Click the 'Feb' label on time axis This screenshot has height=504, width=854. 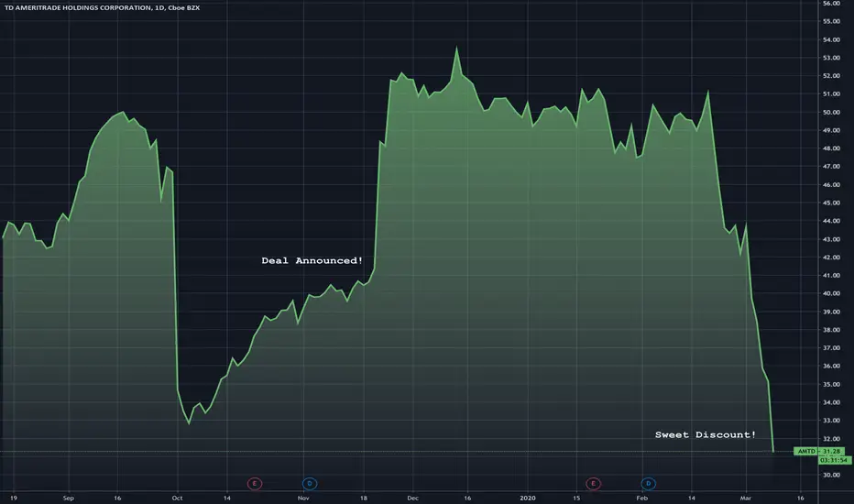pyautogui.click(x=642, y=498)
